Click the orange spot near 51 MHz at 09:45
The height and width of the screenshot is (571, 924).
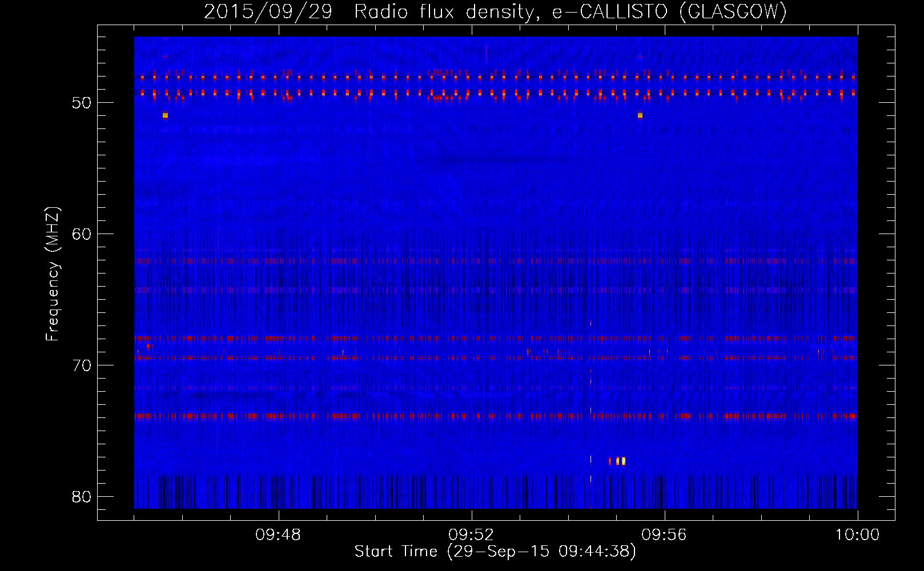coord(165,115)
